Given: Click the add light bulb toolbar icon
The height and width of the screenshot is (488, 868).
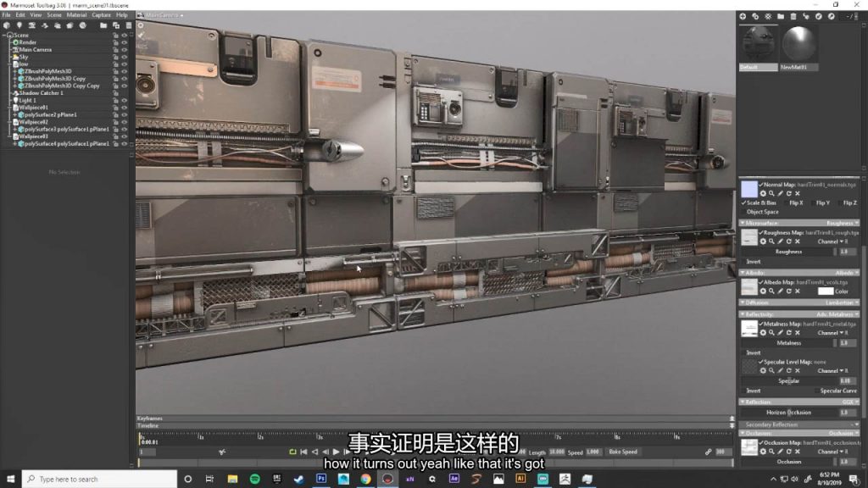Looking at the screenshot, I should point(19,25).
